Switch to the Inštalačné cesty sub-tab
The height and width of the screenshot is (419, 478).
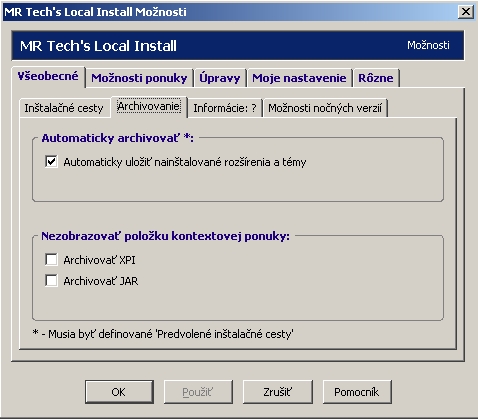pyautogui.click(x=64, y=108)
